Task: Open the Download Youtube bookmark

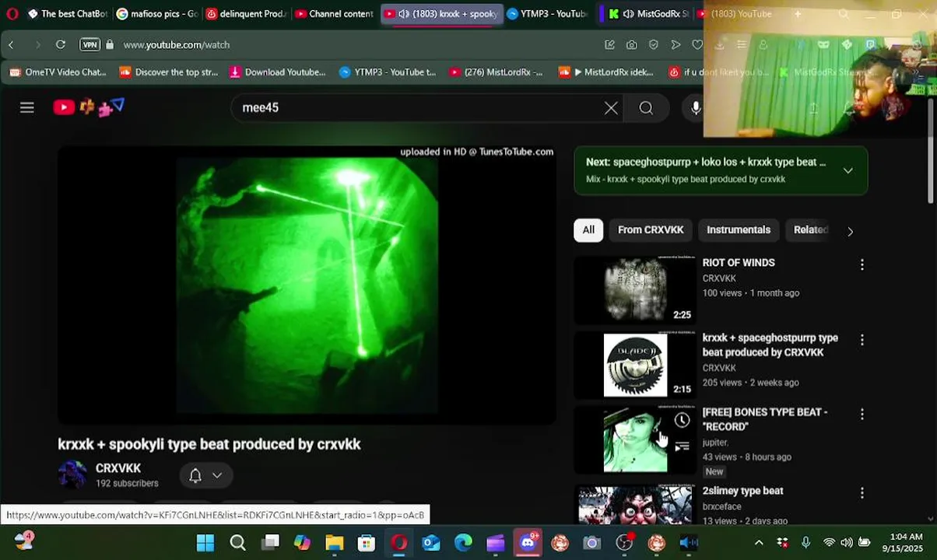Action: click(278, 72)
